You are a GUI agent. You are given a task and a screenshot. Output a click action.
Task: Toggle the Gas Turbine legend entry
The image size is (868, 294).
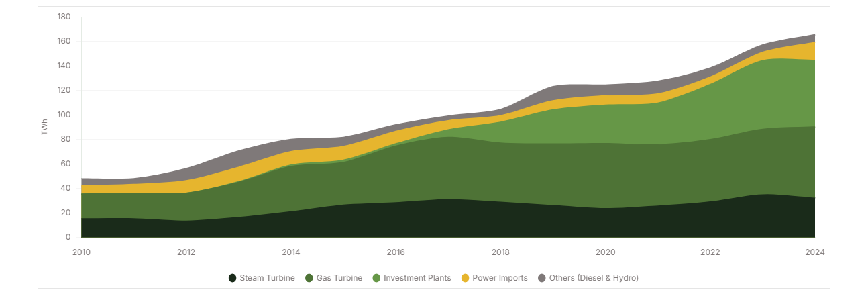(x=334, y=278)
